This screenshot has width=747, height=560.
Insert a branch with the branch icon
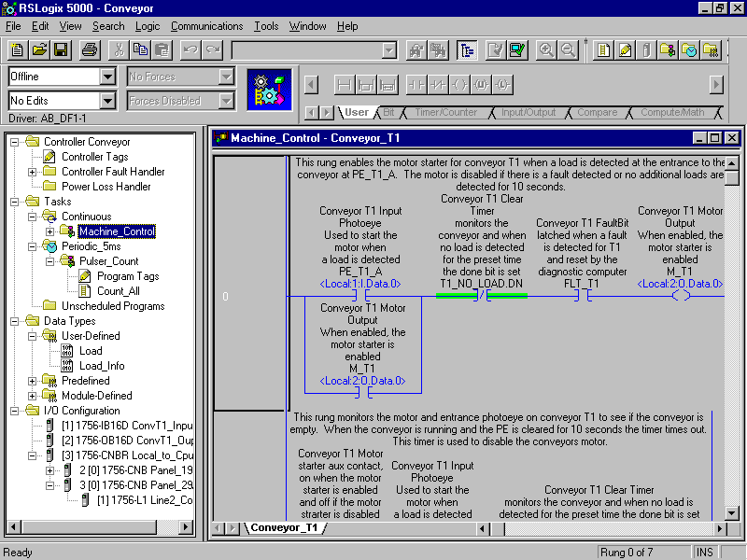[366, 85]
